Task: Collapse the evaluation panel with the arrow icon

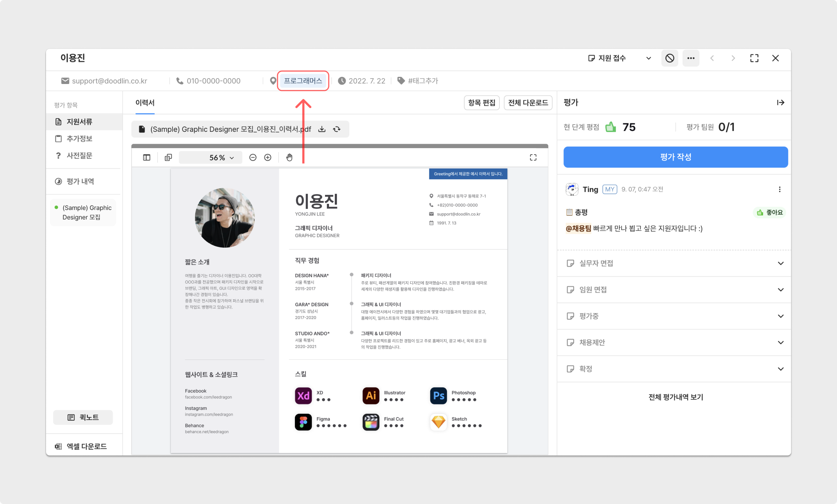Action: [x=780, y=103]
